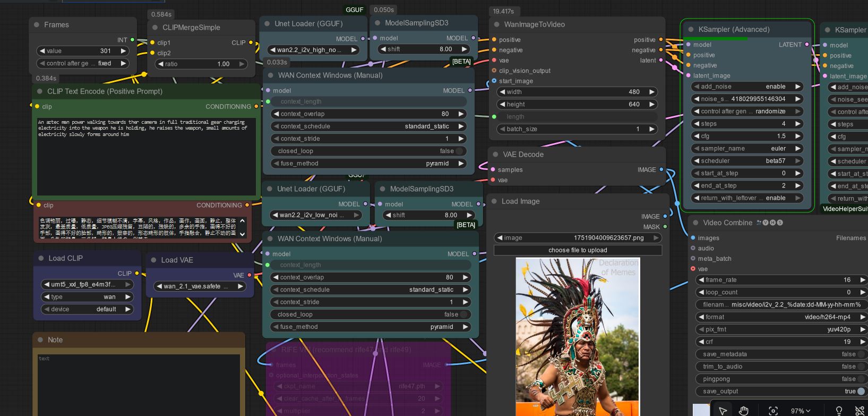Viewport: 868px width, 416px height.
Task: Open the format video/h264-mp4 selector
Action: tap(780, 317)
